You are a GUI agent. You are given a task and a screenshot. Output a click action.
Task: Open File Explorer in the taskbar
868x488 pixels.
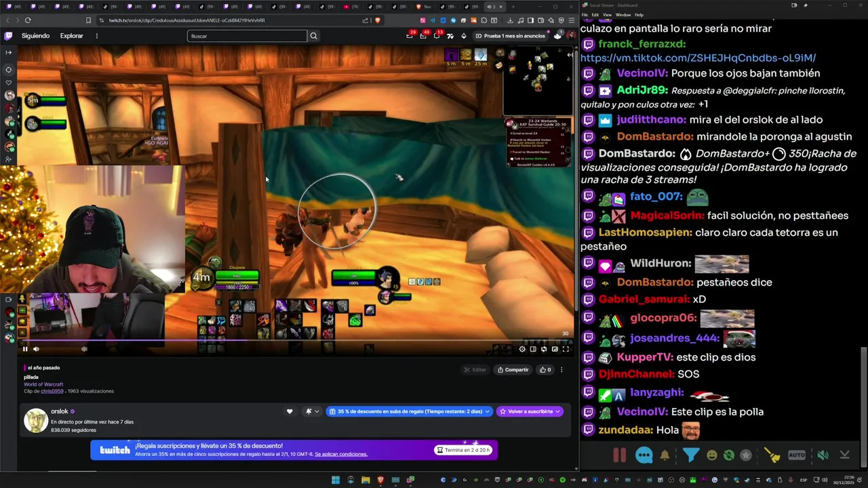coord(366,480)
